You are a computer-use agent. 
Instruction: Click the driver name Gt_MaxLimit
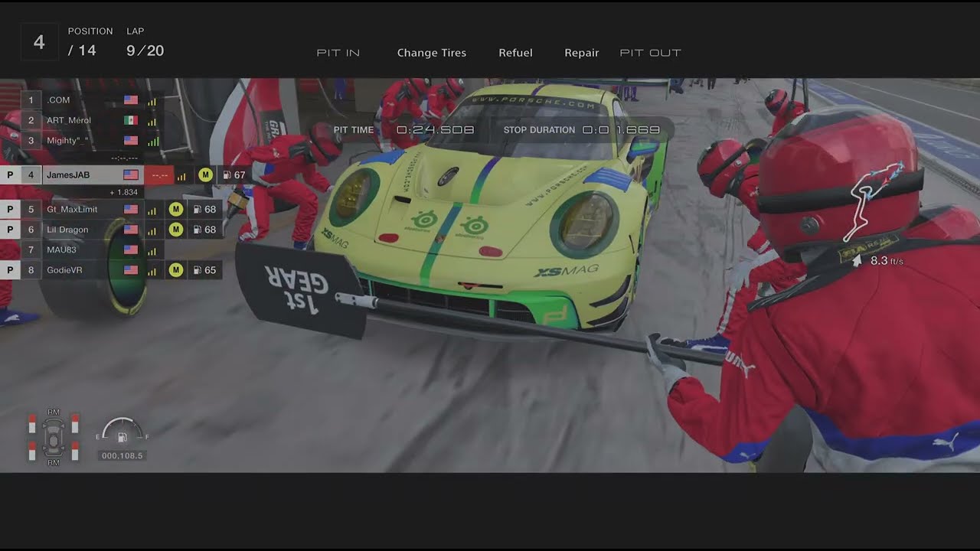coord(72,209)
